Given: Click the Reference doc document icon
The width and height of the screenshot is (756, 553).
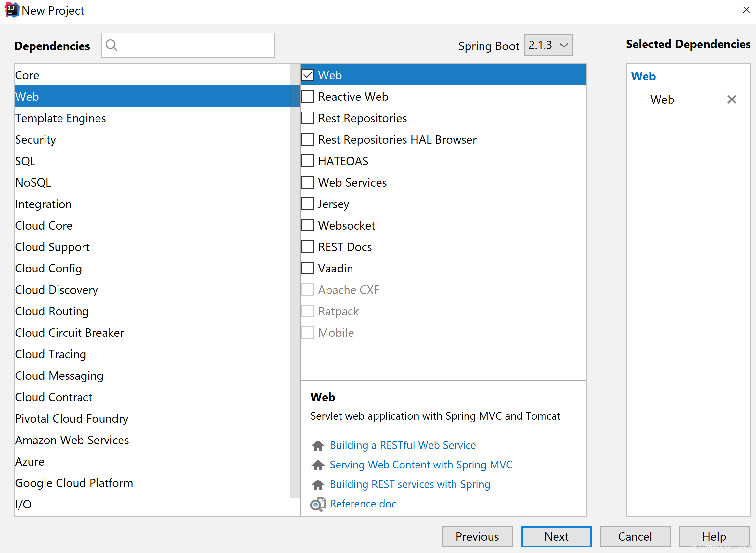Looking at the screenshot, I should click(317, 504).
